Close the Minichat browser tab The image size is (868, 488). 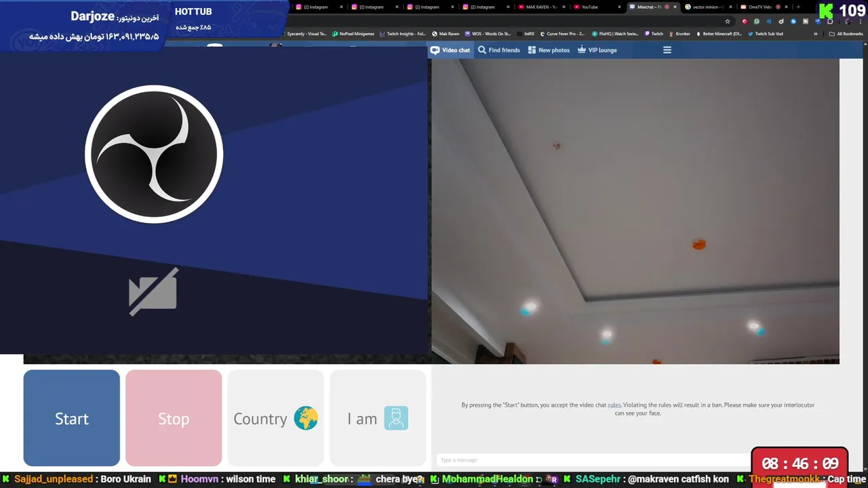(675, 7)
